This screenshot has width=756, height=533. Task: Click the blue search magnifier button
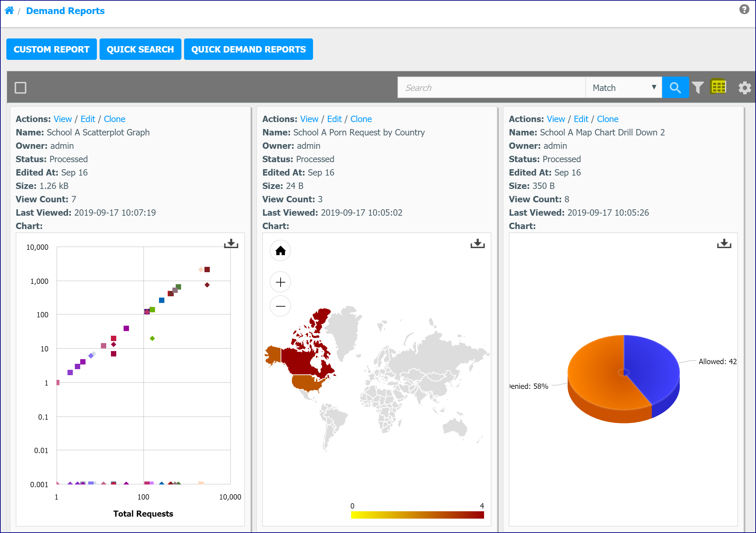(x=675, y=88)
